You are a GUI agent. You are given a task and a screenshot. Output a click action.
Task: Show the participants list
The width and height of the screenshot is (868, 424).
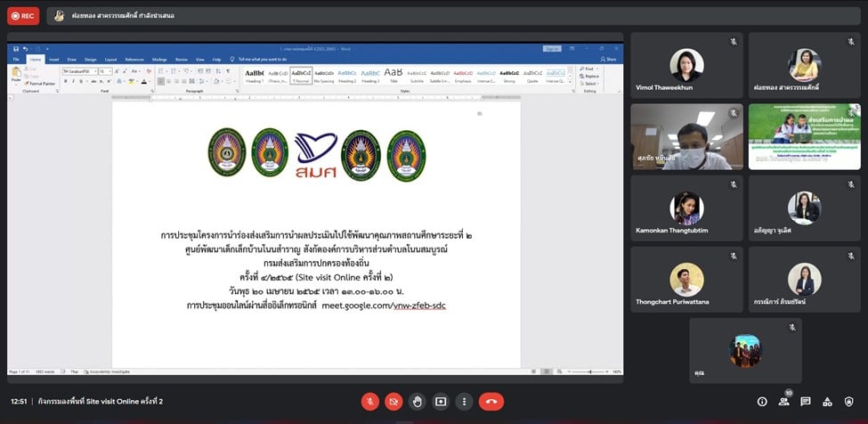click(783, 402)
